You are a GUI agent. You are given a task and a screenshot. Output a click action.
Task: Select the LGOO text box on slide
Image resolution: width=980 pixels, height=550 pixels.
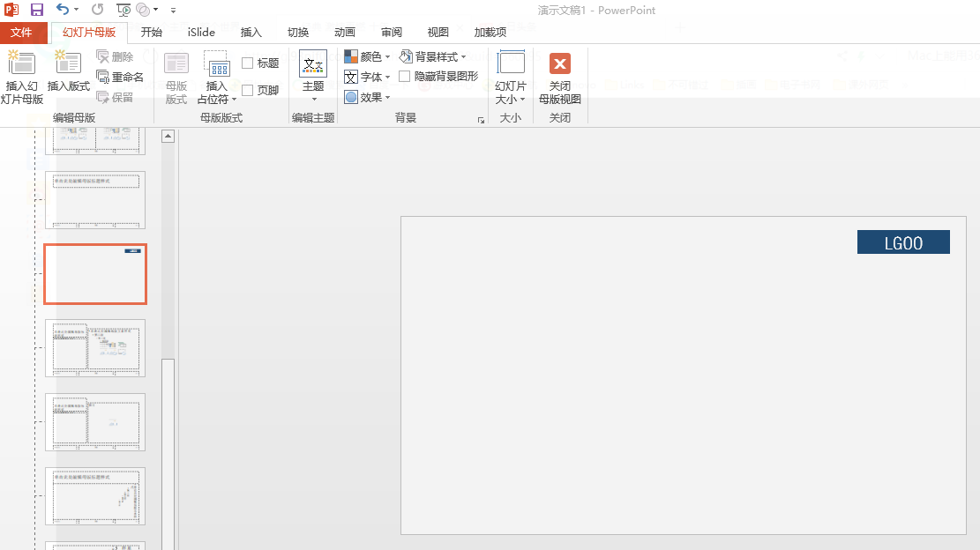point(903,242)
